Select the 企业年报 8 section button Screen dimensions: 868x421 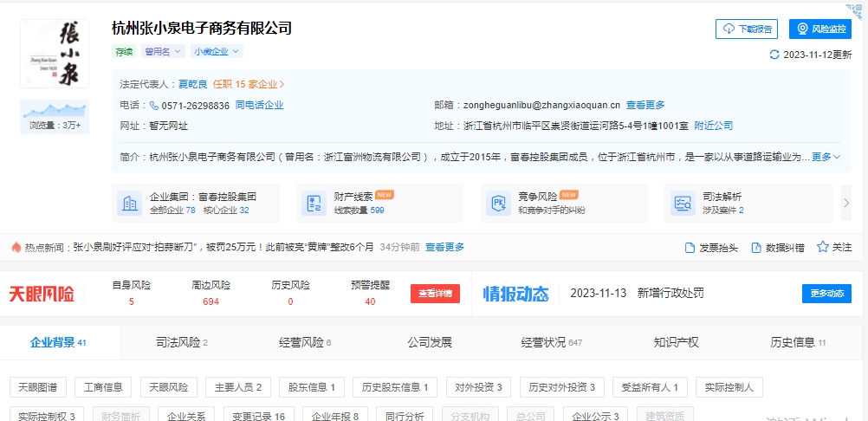pyautogui.click(x=335, y=414)
